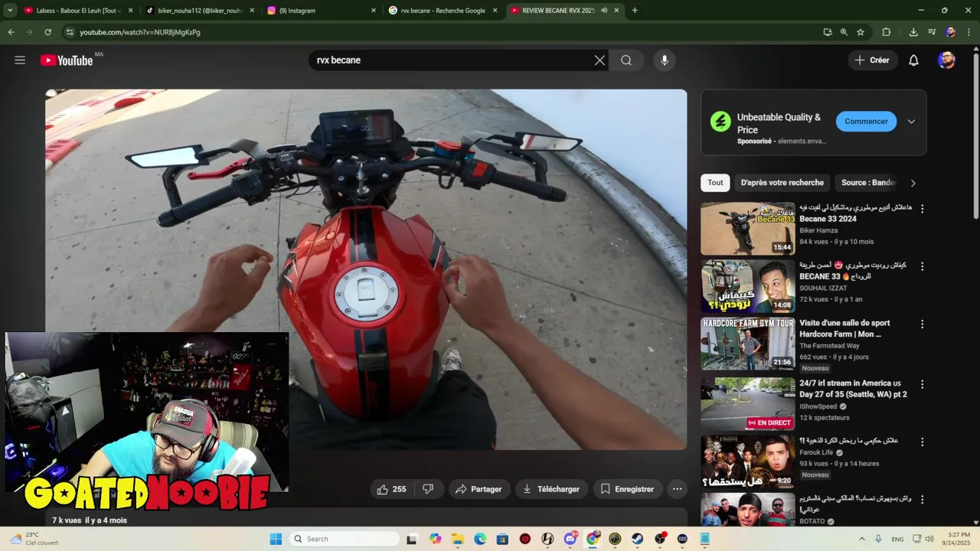Run the search with the magnifier button

pos(626,60)
